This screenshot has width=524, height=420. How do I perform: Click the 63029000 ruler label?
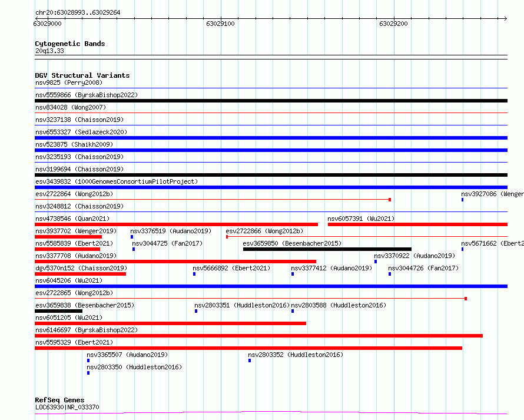(48, 24)
